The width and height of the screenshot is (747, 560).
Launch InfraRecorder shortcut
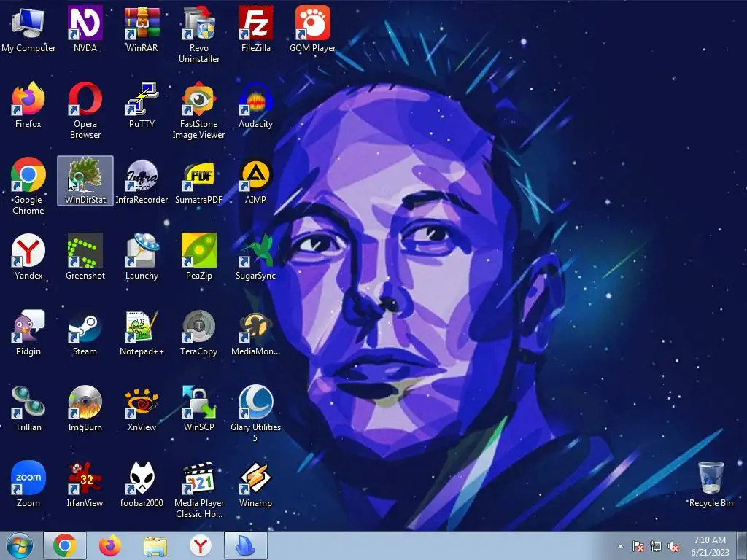(142, 181)
